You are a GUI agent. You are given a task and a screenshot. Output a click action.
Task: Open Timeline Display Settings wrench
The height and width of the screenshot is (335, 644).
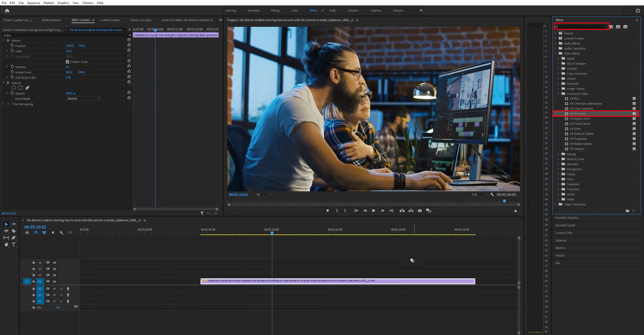(x=61, y=232)
